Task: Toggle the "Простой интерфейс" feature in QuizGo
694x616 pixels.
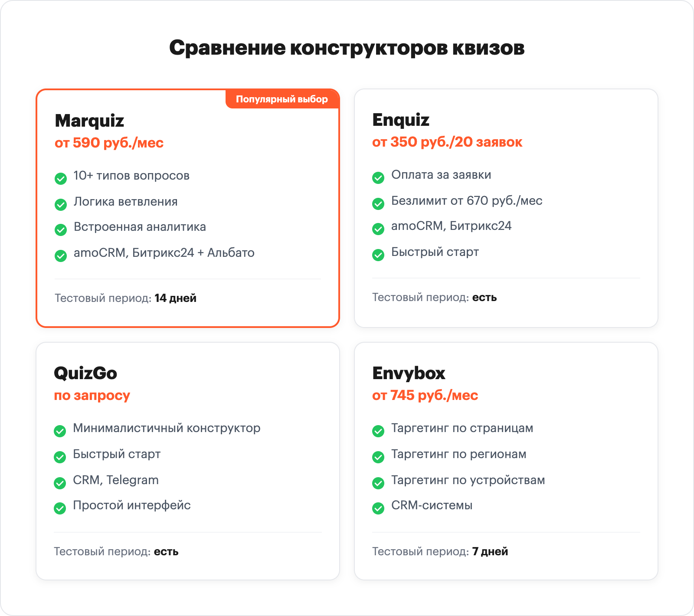Action: [60, 508]
